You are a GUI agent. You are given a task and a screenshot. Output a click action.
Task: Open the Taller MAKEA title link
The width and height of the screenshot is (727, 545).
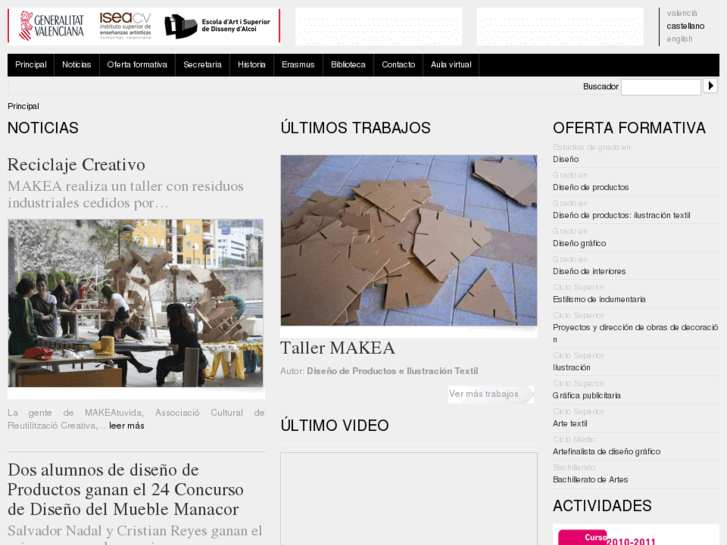click(x=338, y=348)
